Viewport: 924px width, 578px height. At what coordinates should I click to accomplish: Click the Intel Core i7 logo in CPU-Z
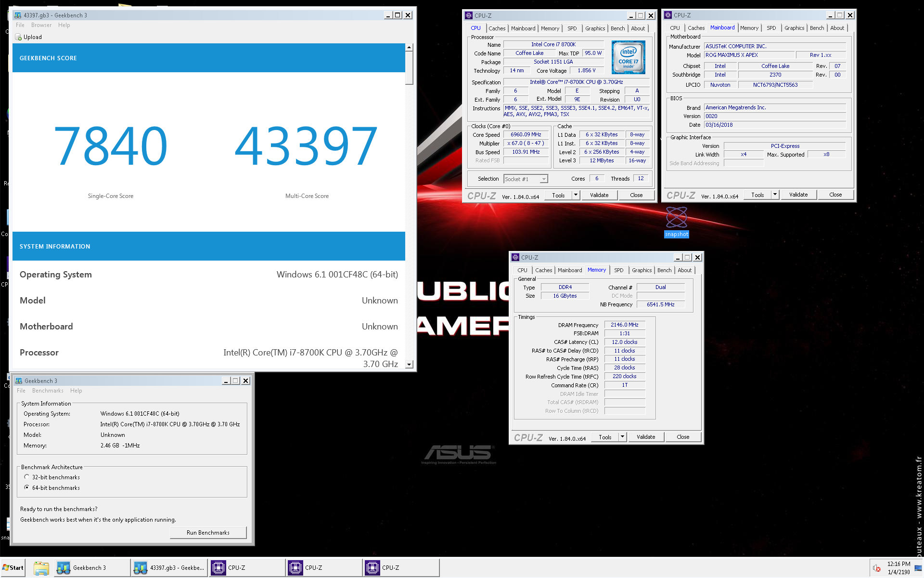(x=629, y=57)
